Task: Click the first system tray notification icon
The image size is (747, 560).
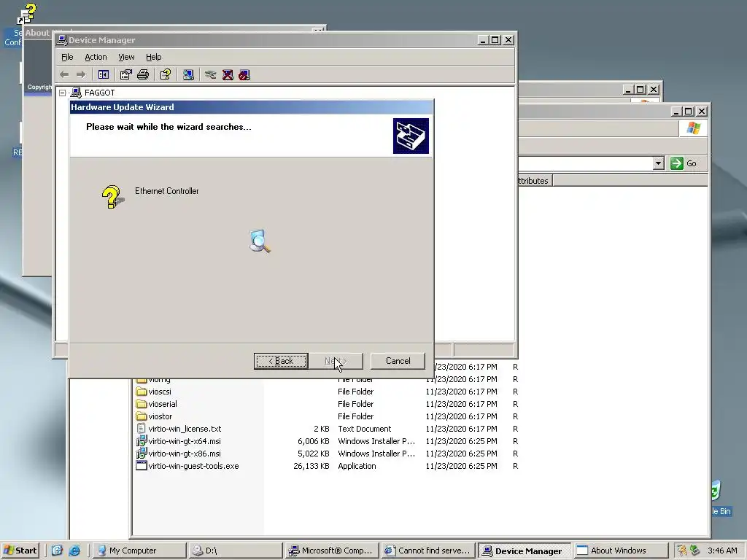Action: tap(682, 551)
